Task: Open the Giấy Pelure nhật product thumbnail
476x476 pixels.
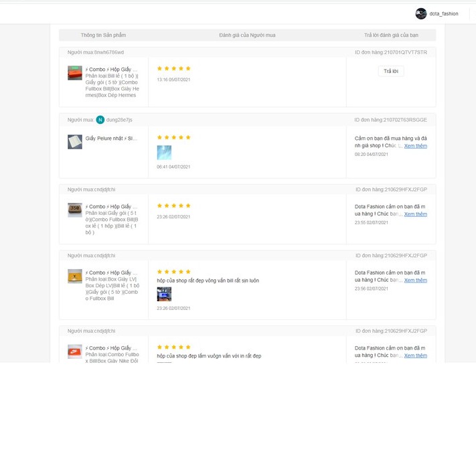Action: pyautogui.click(x=75, y=141)
